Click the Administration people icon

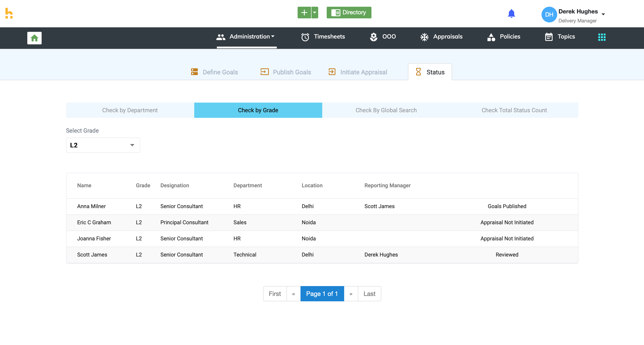tap(221, 37)
